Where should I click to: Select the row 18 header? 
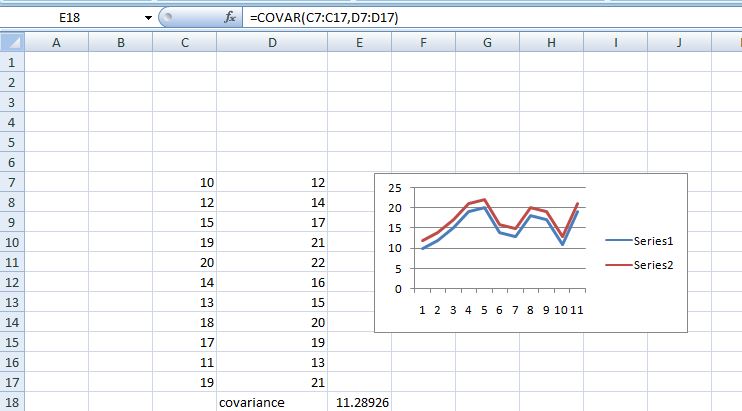11,402
